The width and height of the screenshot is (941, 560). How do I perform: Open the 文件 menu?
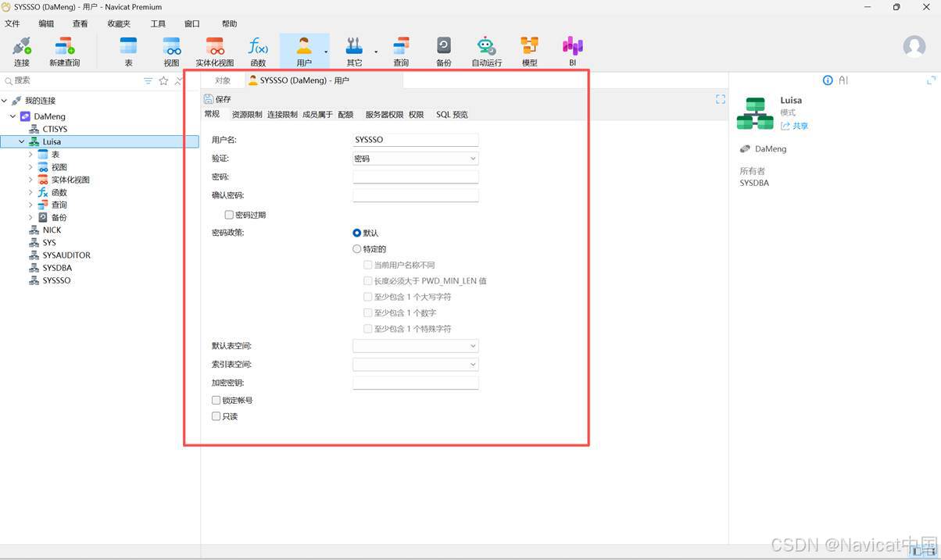pyautogui.click(x=13, y=23)
